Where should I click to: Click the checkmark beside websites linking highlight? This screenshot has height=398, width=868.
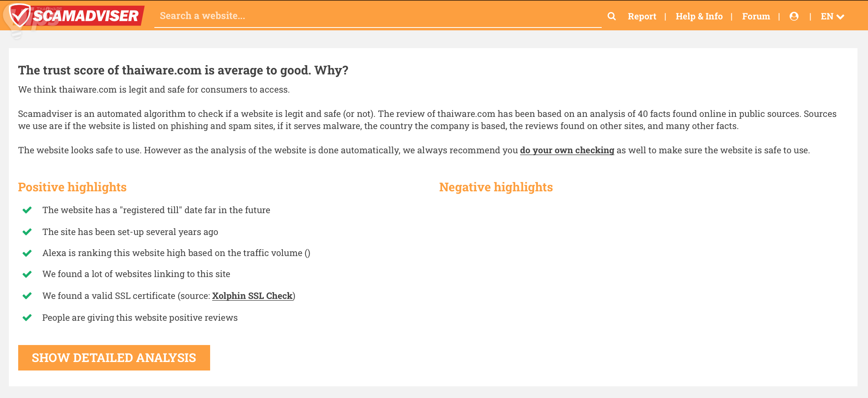tap(27, 274)
